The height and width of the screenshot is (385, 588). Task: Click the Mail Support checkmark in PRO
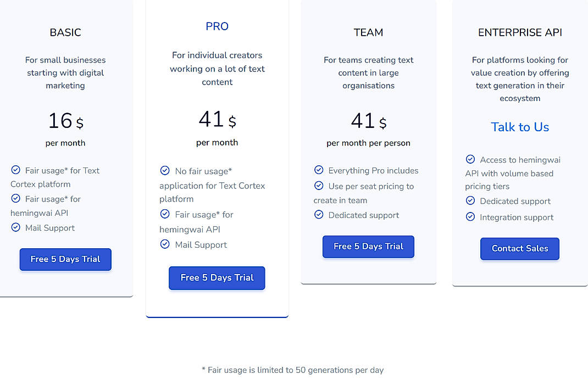pos(165,244)
